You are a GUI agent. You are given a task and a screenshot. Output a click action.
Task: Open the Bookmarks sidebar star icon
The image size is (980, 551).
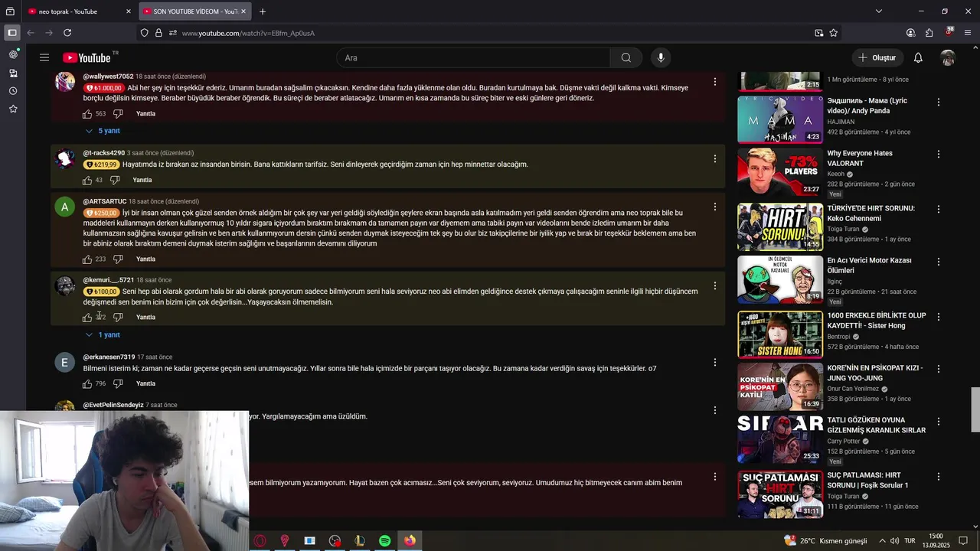pyautogui.click(x=13, y=109)
